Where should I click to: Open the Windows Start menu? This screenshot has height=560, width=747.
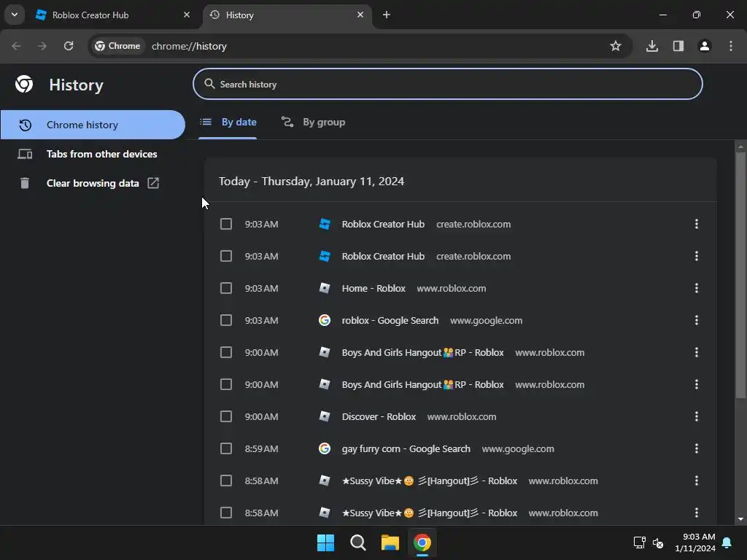326,542
